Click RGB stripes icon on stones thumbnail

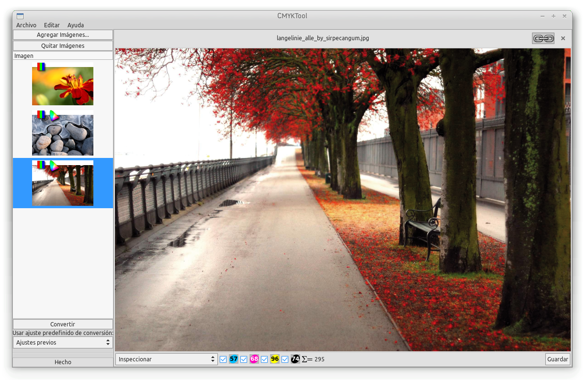(x=42, y=115)
